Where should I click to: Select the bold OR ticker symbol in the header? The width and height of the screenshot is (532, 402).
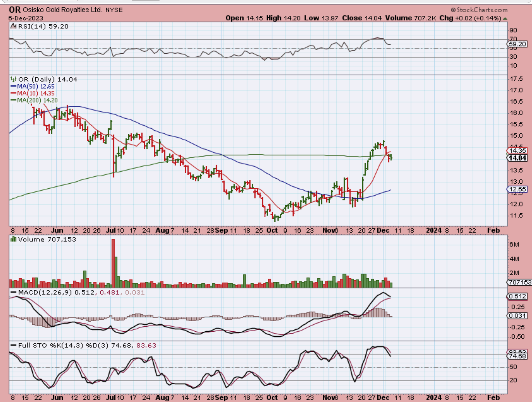tap(15, 10)
